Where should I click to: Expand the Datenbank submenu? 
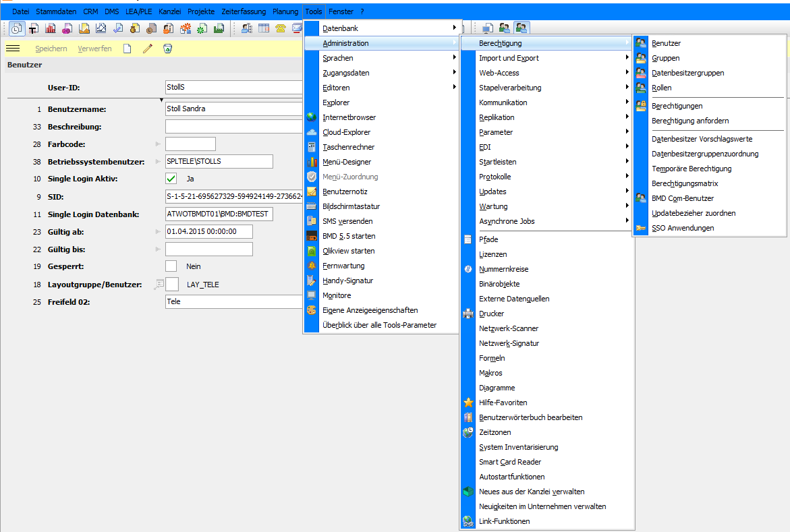click(x=381, y=28)
